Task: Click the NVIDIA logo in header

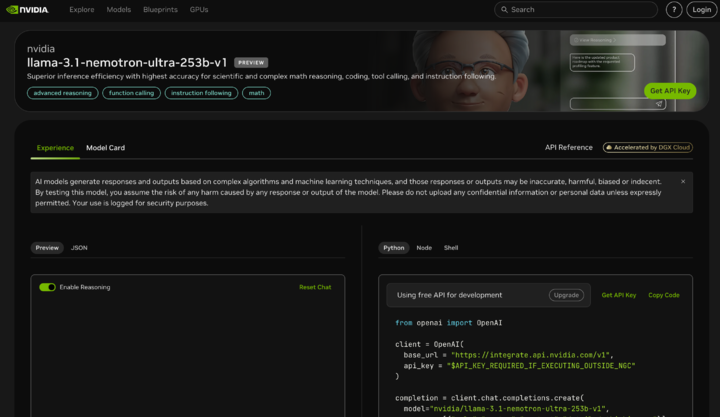Action: click(x=27, y=10)
